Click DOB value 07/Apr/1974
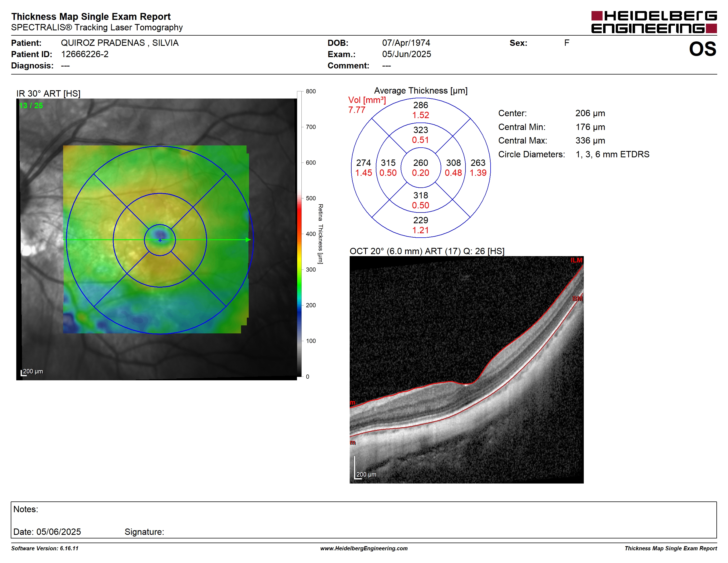 coord(406,43)
